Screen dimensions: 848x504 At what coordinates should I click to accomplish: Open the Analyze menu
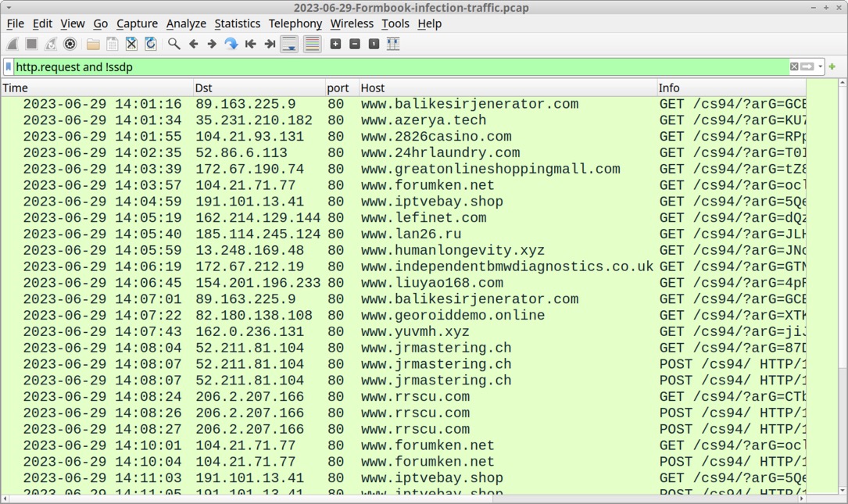[x=186, y=23]
